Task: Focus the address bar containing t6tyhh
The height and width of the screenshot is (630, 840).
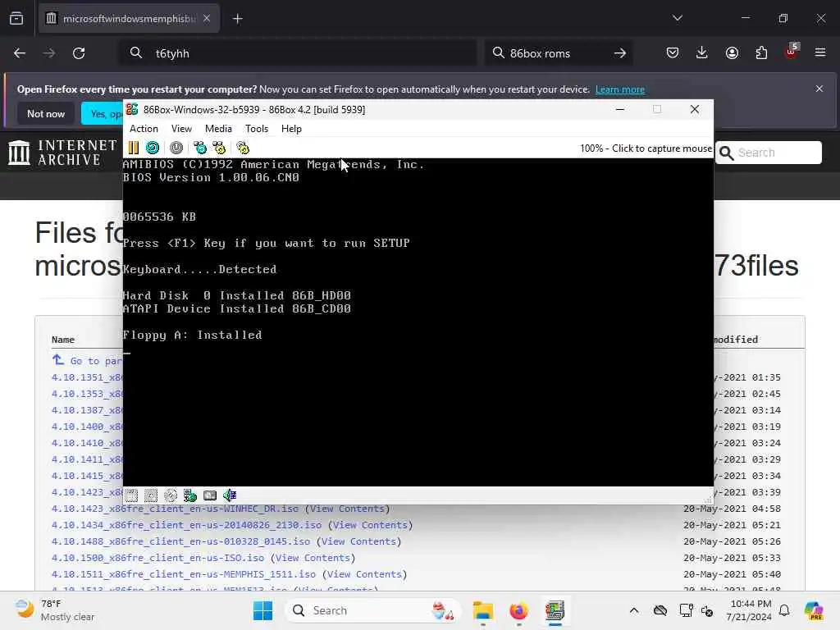Action: coord(299,53)
